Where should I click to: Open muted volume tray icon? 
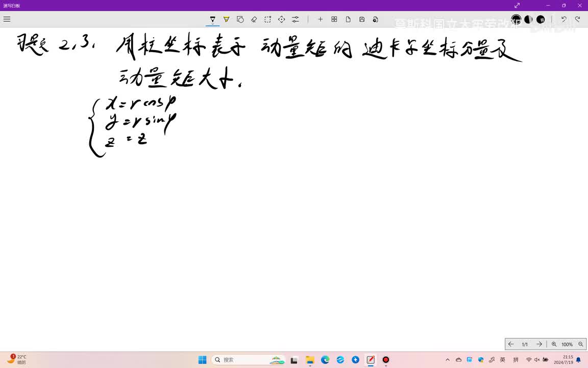[537, 360]
